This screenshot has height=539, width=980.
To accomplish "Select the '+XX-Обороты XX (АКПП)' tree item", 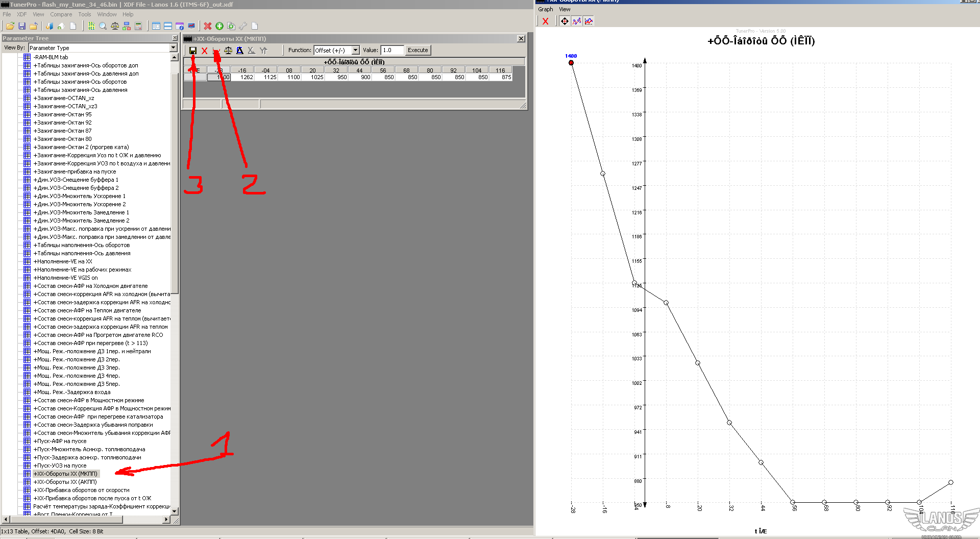I will pyautogui.click(x=65, y=482).
